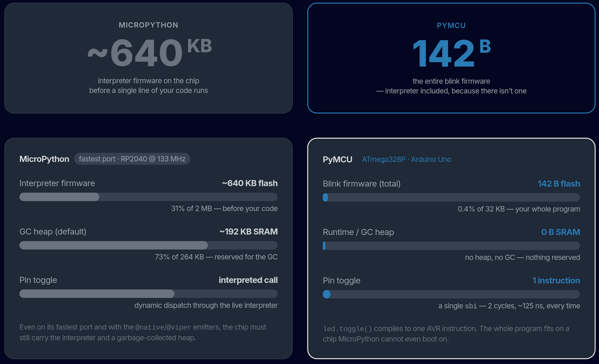The image size is (599, 364).
Task: Click the '~192 KB SRAM' value
Action: pos(248,231)
